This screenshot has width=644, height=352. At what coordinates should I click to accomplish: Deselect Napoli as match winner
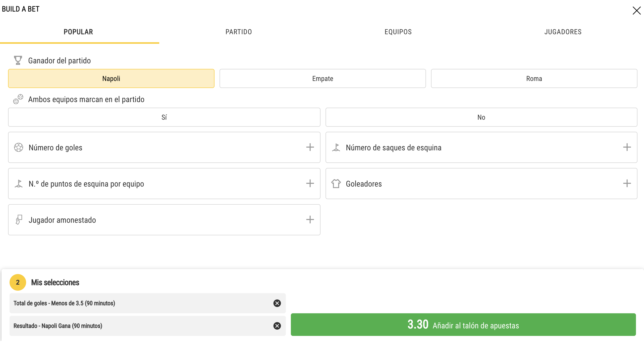(x=111, y=78)
